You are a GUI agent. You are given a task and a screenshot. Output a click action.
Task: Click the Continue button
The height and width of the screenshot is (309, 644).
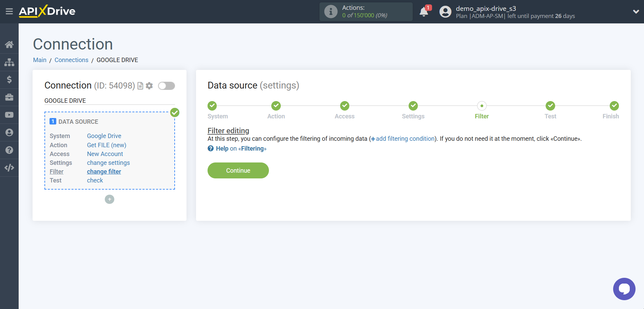(x=238, y=170)
